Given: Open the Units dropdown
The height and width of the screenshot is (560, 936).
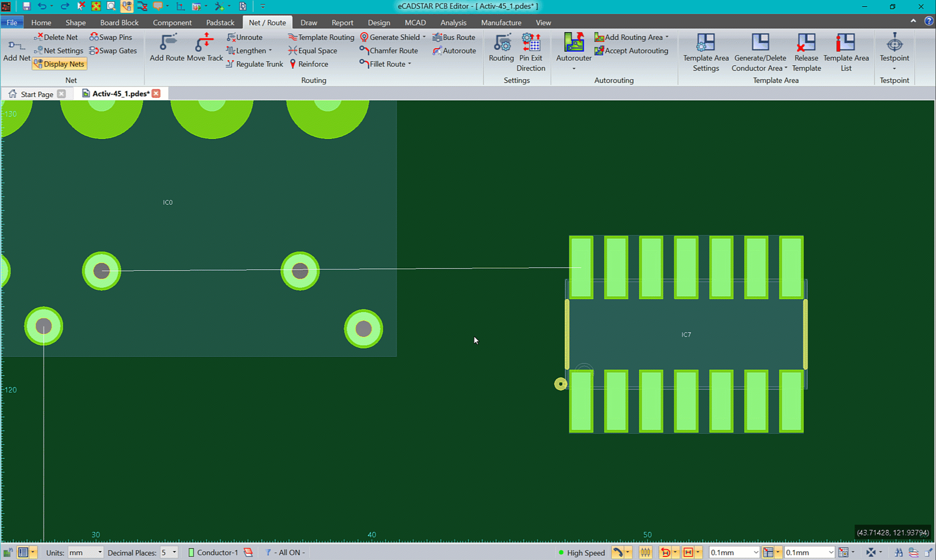Looking at the screenshot, I should tap(85, 553).
